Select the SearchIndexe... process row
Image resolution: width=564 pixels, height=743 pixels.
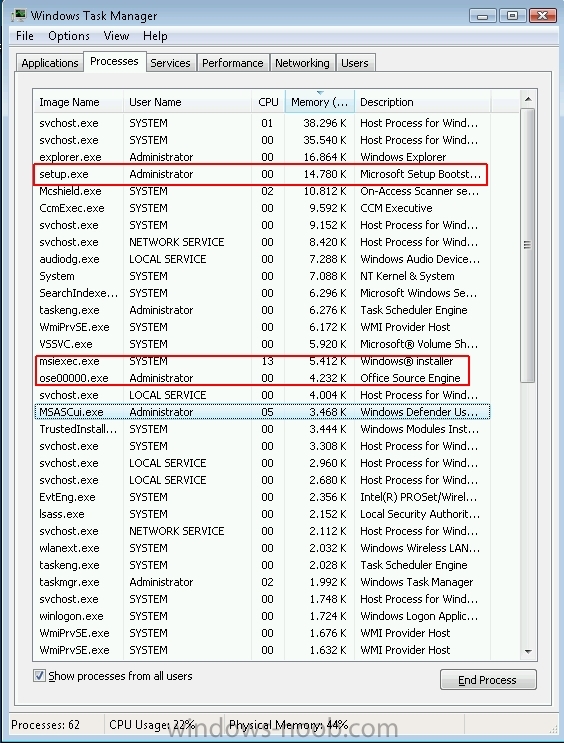coord(262,293)
